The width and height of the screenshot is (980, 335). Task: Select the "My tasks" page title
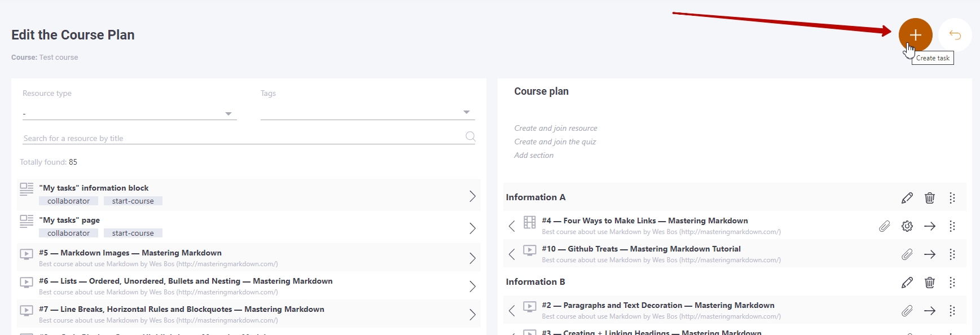(x=69, y=220)
